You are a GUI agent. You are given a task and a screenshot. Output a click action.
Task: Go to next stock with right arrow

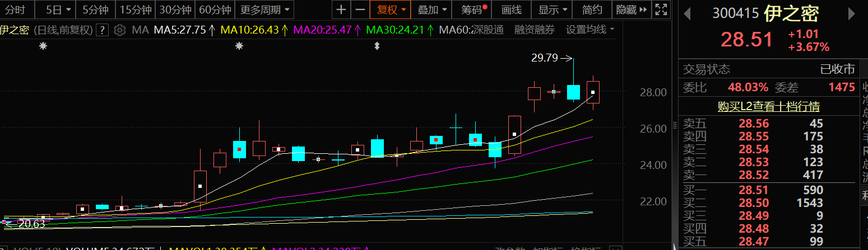tap(857, 13)
